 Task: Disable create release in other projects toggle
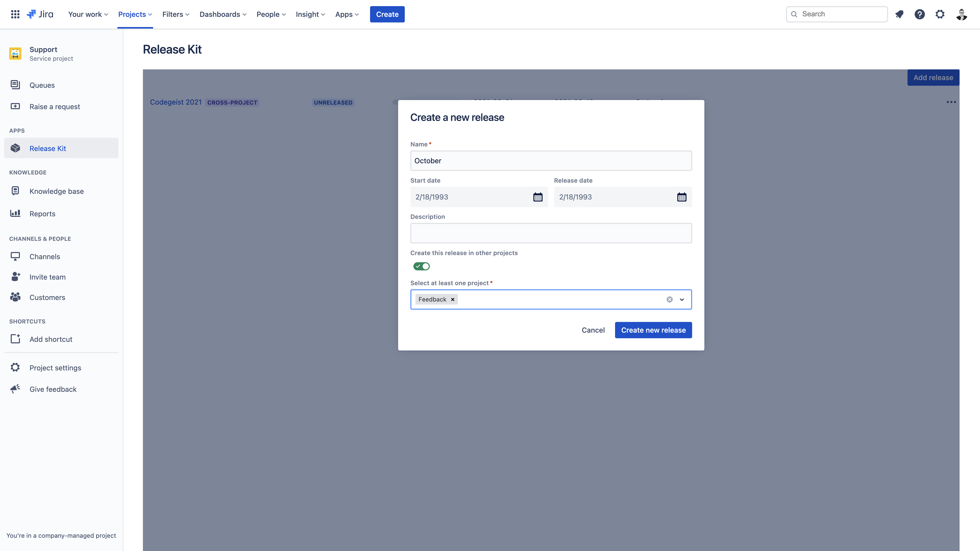point(422,266)
